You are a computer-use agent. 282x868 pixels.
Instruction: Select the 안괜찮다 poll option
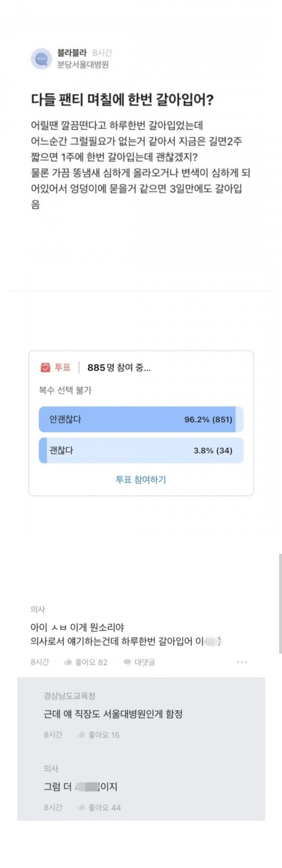pos(141,419)
